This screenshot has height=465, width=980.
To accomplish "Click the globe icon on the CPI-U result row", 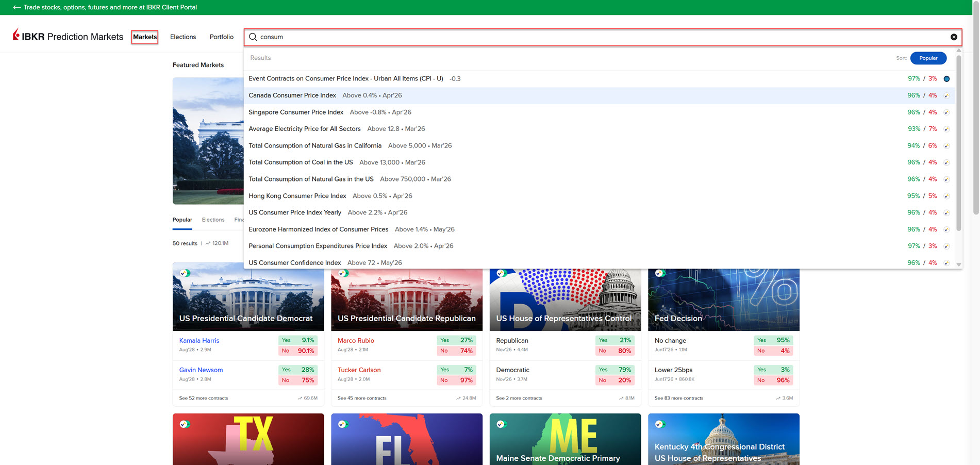I will click(946, 79).
